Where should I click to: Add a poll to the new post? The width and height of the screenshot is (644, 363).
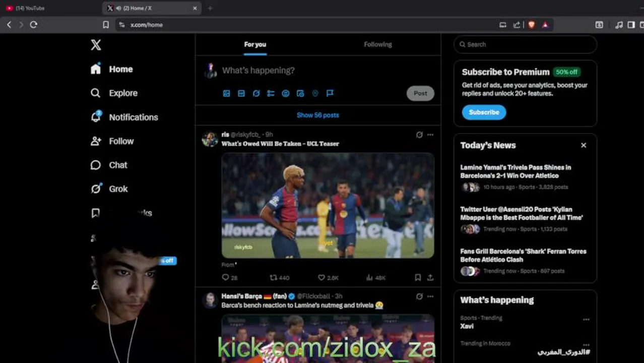(271, 93)
